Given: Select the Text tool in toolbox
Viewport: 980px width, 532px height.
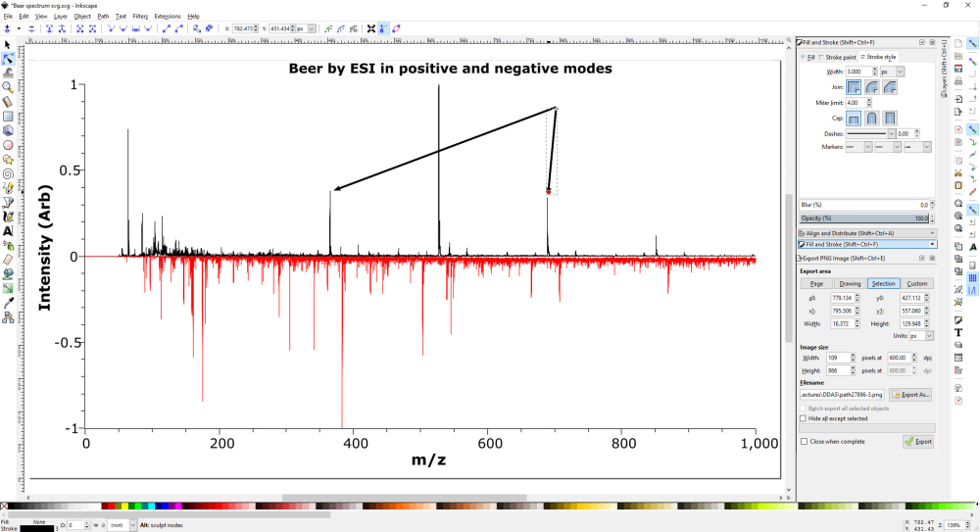Looking at the screenshot, I should pos(8,231).
